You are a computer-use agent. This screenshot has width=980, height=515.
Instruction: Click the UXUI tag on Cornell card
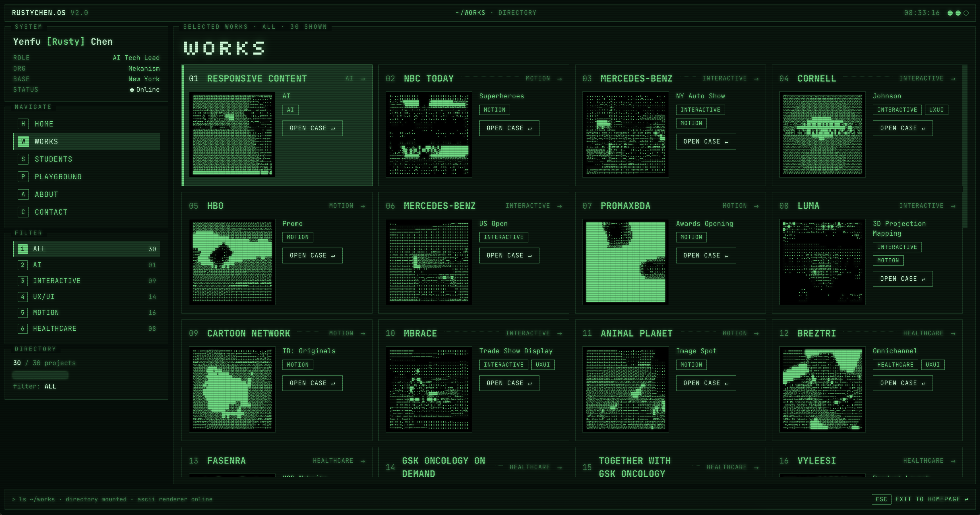[936, 110]
